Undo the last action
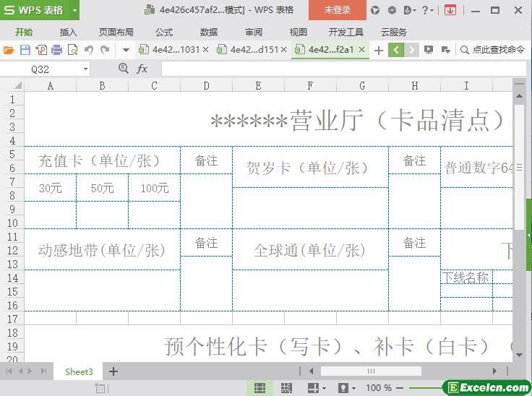The width and height of the screenshot is (532, 396). (89, 50)
